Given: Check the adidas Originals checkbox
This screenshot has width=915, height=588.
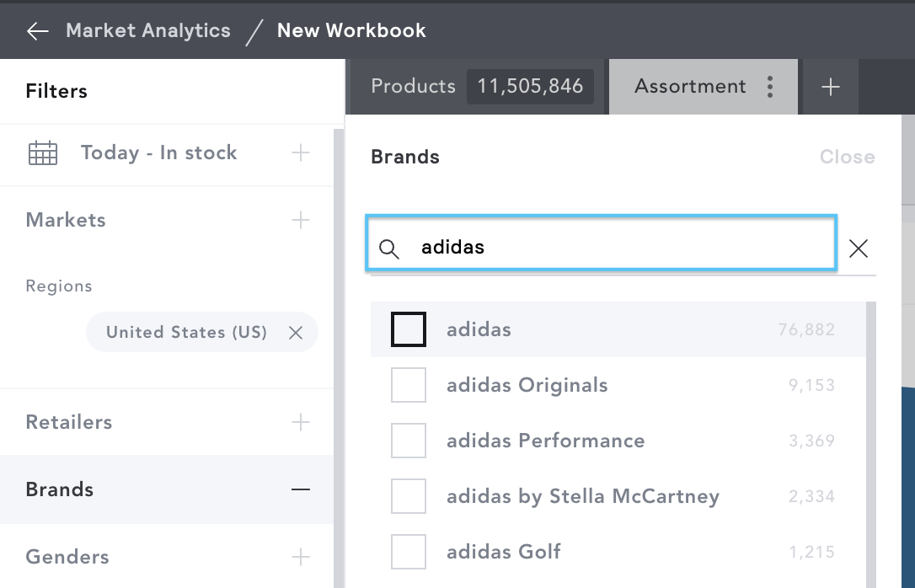Looking at the screenshot, I should click(409, 385).
